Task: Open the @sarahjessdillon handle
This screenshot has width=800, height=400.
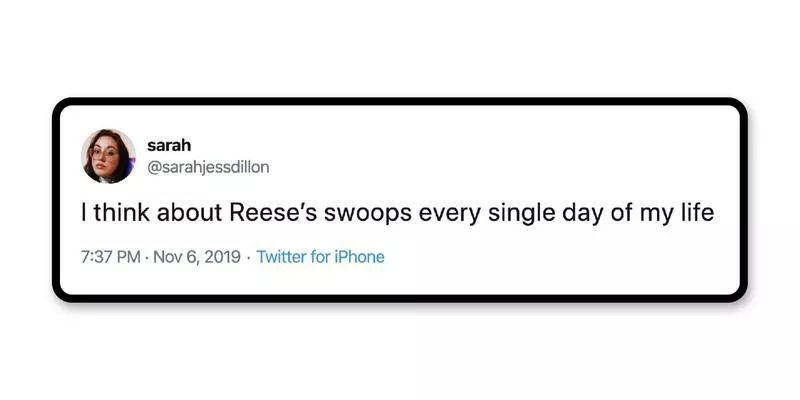Action: pyautogui.click(x=208, y=168)
